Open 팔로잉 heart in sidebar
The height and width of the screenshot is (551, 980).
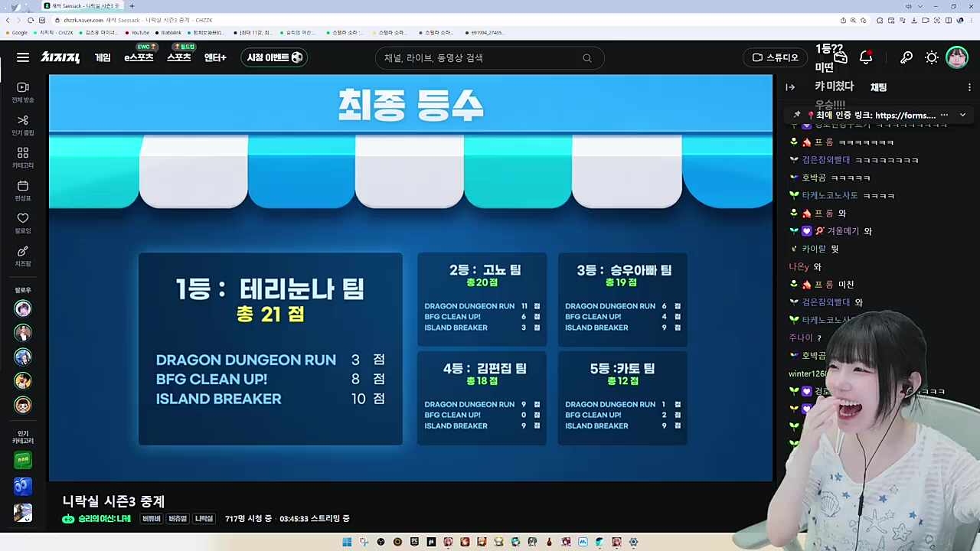(23, 223)
